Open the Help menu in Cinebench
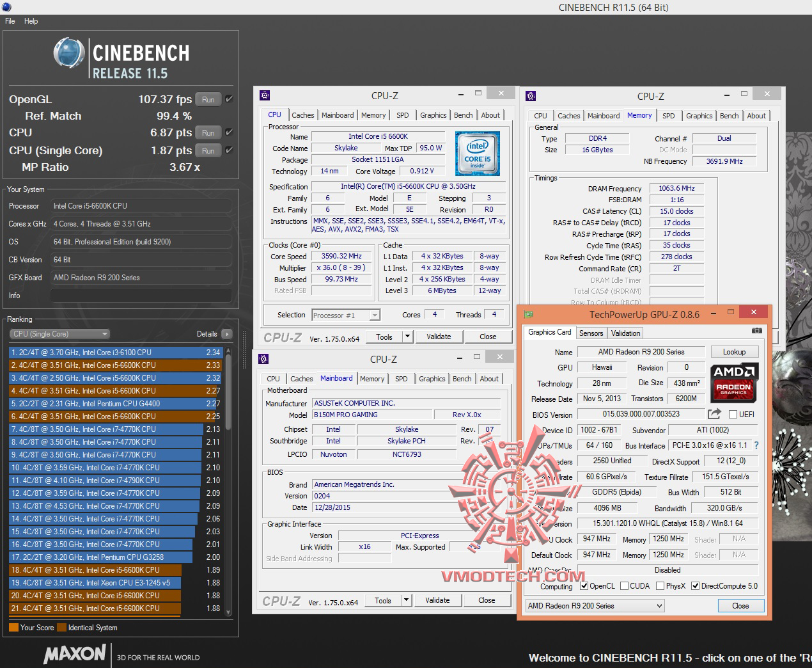Screen dimensions: 812x668 tap(31, 21)
